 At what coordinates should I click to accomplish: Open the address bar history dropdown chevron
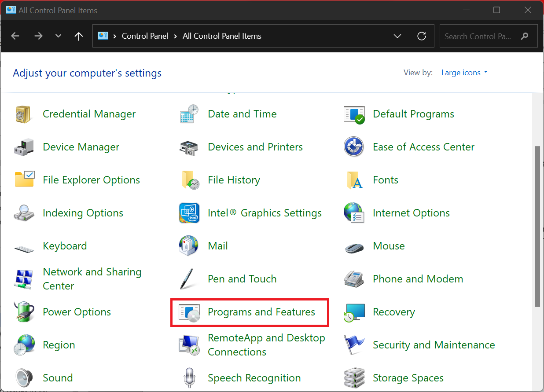pyautogui.click(x=397, y=36)
